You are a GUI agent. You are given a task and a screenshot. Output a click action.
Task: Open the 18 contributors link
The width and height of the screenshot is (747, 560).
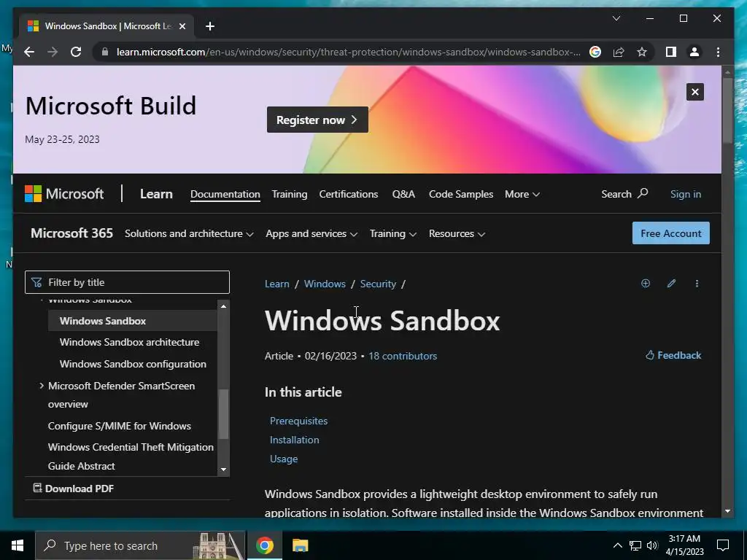coord(403,356)
